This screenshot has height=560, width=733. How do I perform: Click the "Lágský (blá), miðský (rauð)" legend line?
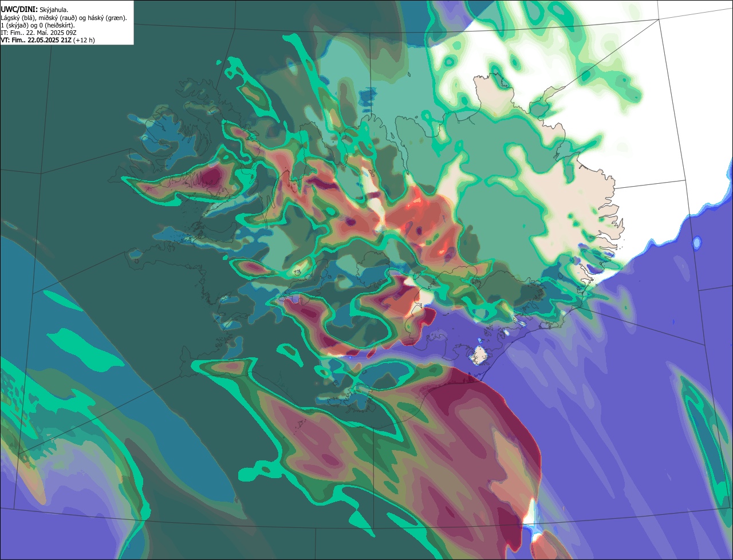(x=64, y=18)
